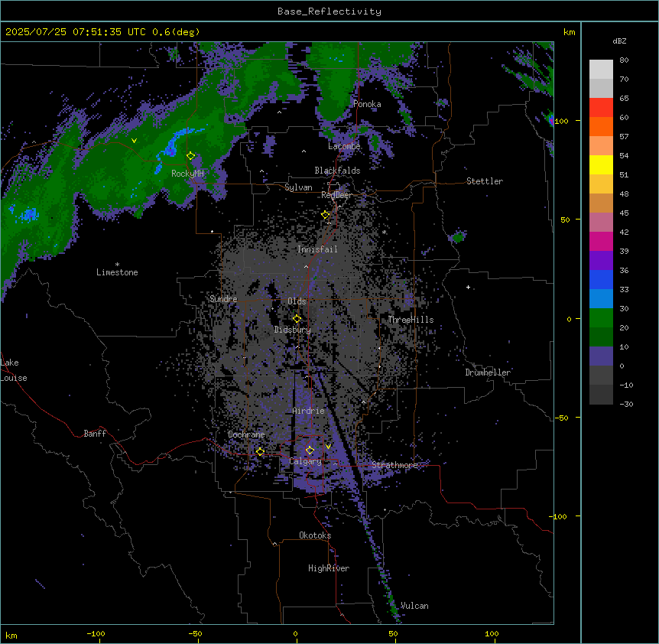The image size is (659, 644).
Task: Pick the light gray 70-80 dBZ swatch
Action: coord(601,70)
